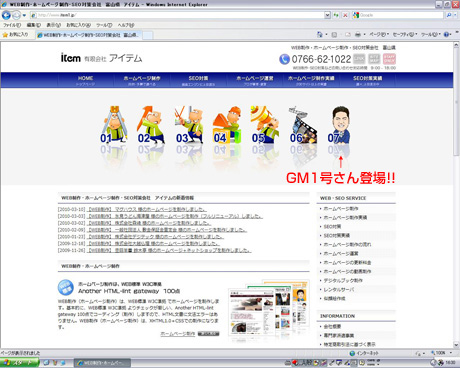Stop loading with the red X icon
This screenshot has width=460, height=368.
(345, 15)
